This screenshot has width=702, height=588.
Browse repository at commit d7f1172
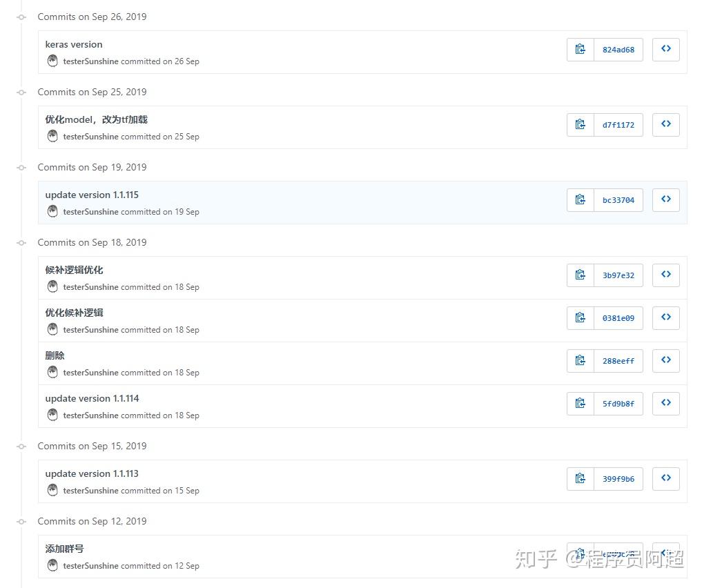665,124
